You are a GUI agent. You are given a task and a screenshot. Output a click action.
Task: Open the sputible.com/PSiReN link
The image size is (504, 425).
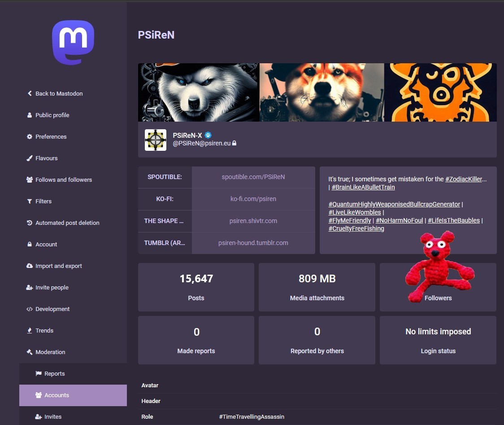click(253, 177)
